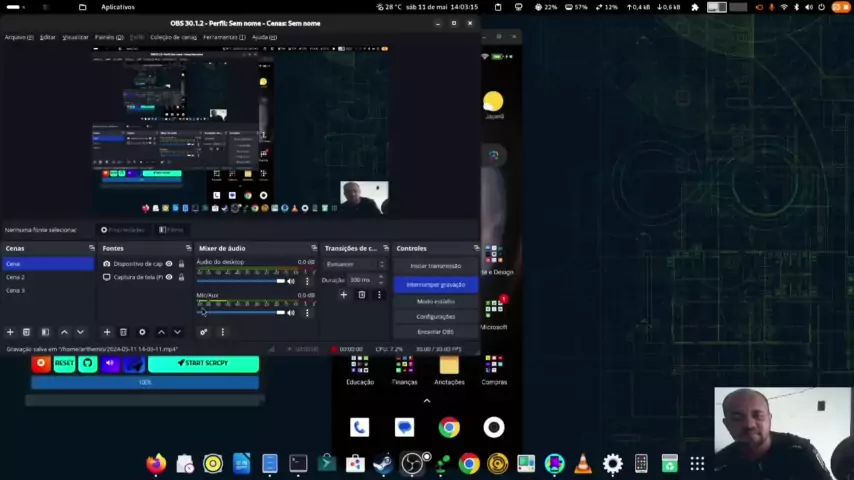Toggle visibility of Dispositivo de captura source

point(169,264)
